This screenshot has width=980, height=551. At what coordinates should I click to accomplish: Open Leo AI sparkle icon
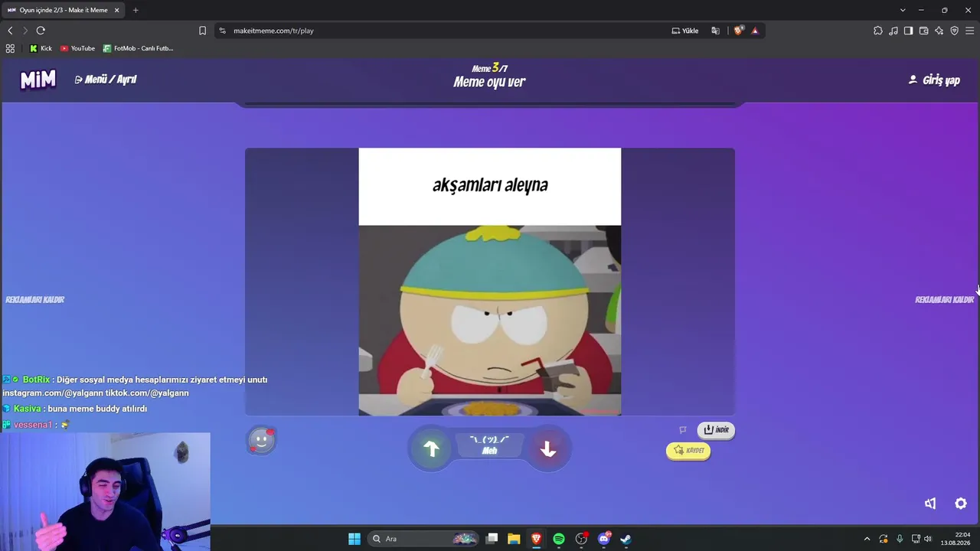939,31
